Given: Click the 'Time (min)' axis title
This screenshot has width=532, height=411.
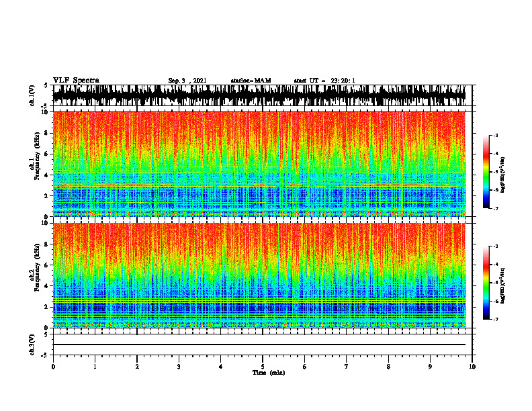Looking at the screenshot, I should (x=269, y=373).
